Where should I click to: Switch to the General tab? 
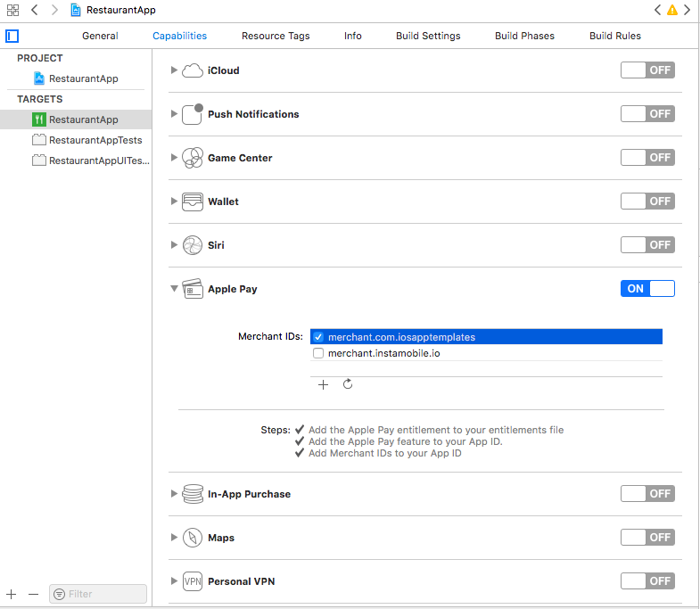coord(100,36)
